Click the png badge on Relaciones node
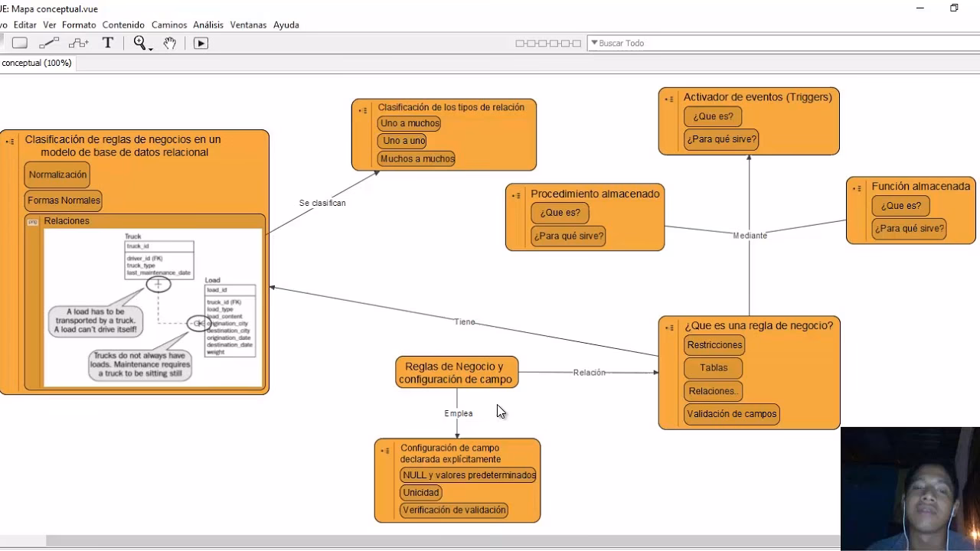Viewport: 980px width, 551px height. pos(33,222)
